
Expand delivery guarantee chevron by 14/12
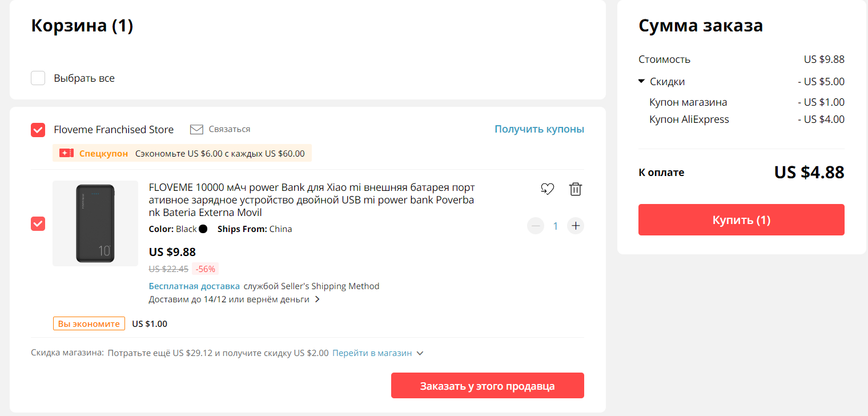tap(318, 299)
